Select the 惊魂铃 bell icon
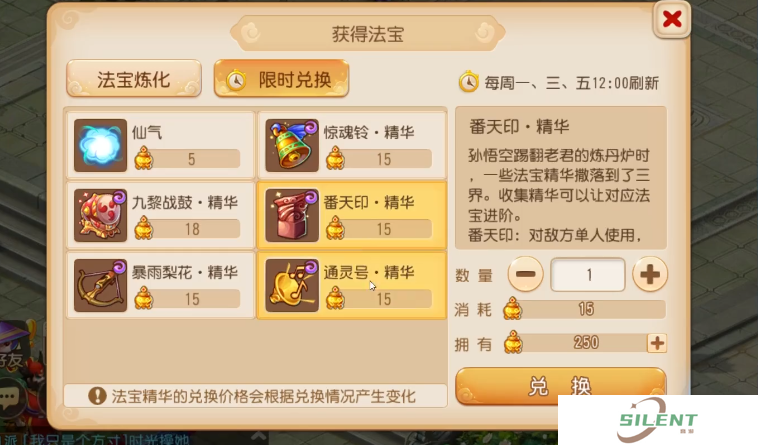The image size is (758, 445). point(292,145)
